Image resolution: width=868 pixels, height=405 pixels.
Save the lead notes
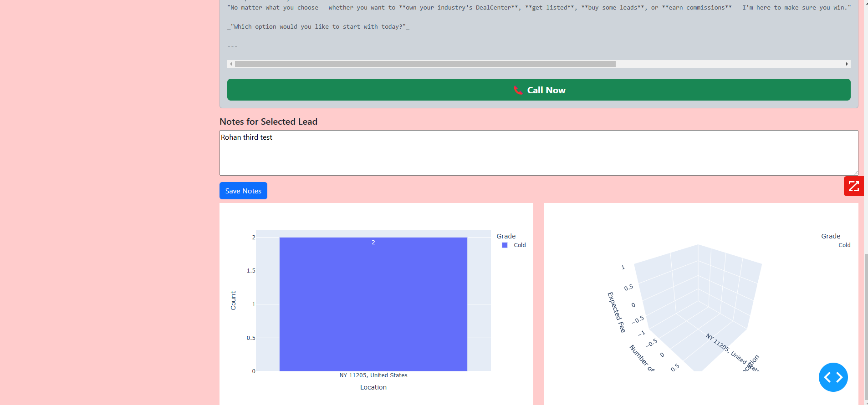(x=243, y=191)
